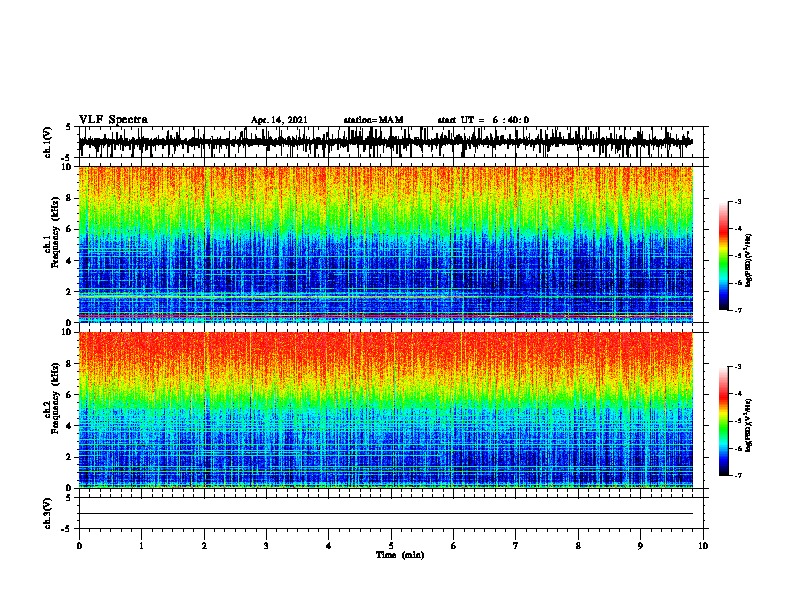This screenshot has height=612, width=792.
Task: Click the "10" tick on the time axis
Action: point(703,546)
